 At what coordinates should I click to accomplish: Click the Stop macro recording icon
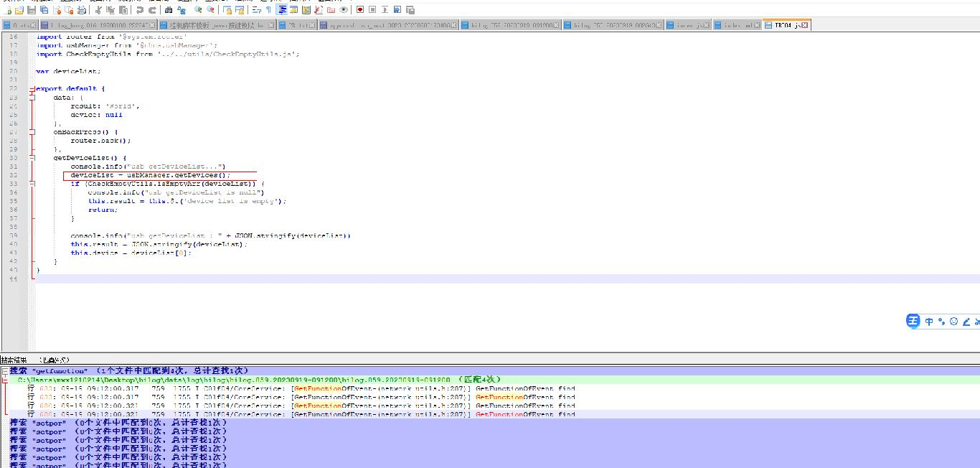(372, 10)
